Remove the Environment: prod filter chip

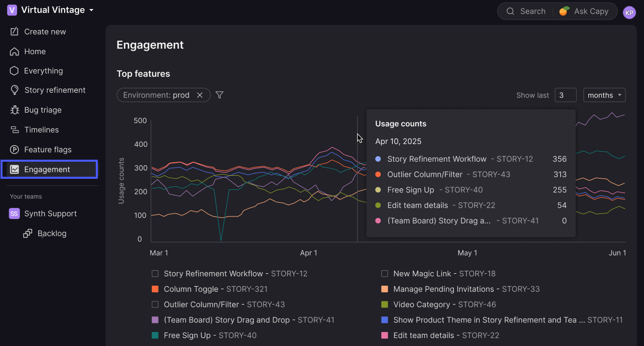pos(200,95)
